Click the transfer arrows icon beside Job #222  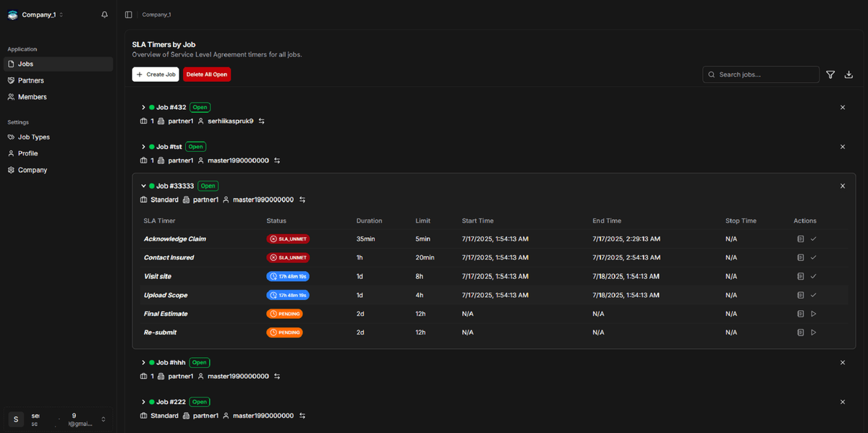tap(302, 416)
